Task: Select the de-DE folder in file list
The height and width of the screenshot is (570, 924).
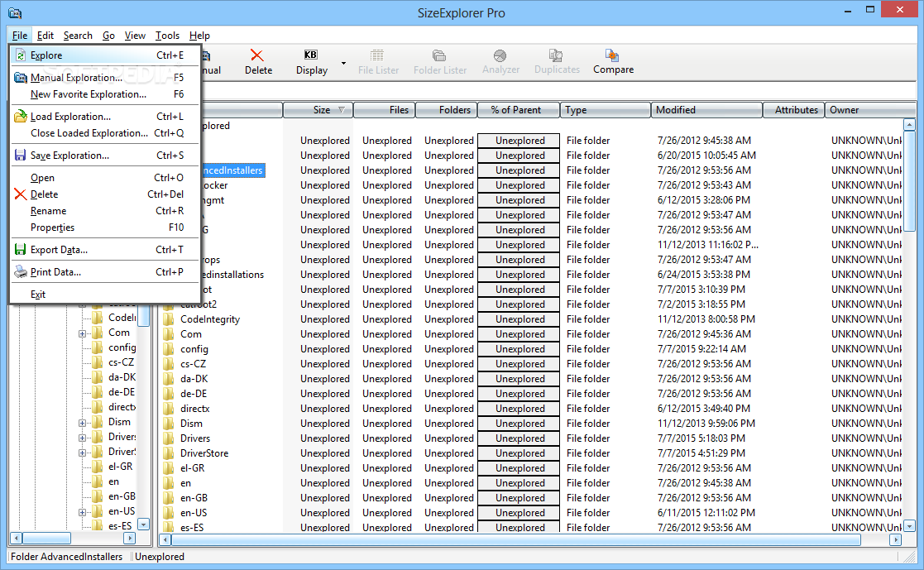Action: tap(194, 394)
